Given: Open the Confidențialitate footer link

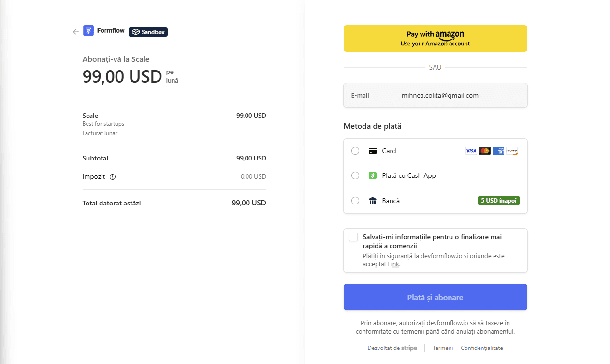Looking at the screenshot, I should pos(482,348).
